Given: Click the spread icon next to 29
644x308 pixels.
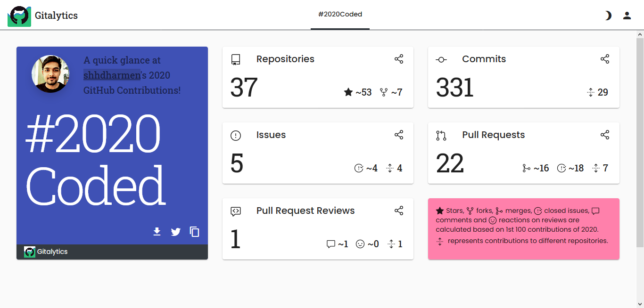Looking at the screenshot, I should tap(591, 92).
